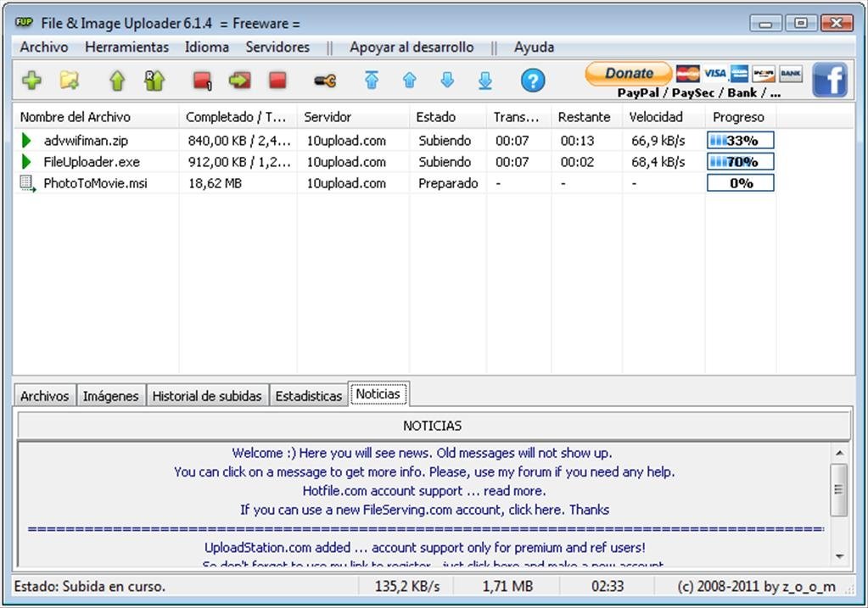Viewport: 868px width, 608px height.
Task: Click the news panel scroll down arrow
Action: click(840, 556)
